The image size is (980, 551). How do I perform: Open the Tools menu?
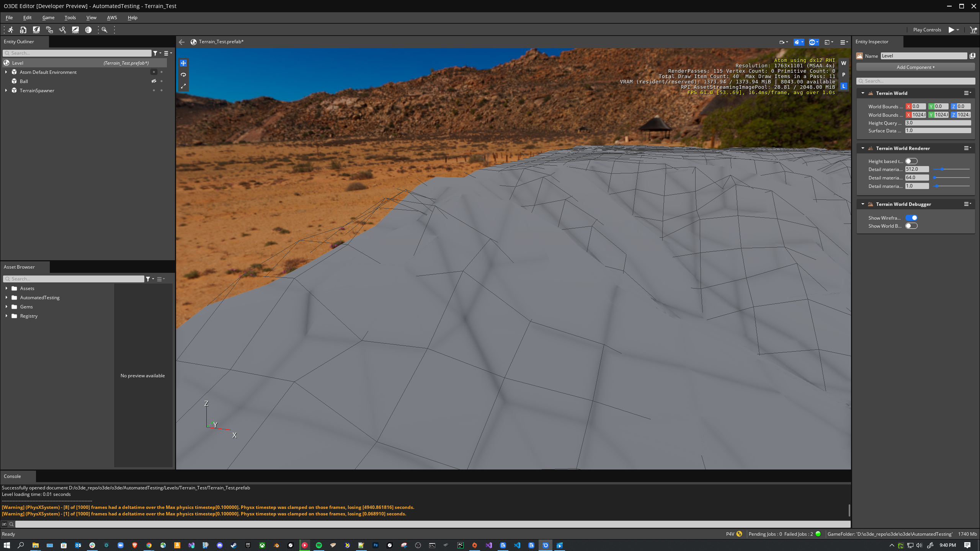coord(70,18)
